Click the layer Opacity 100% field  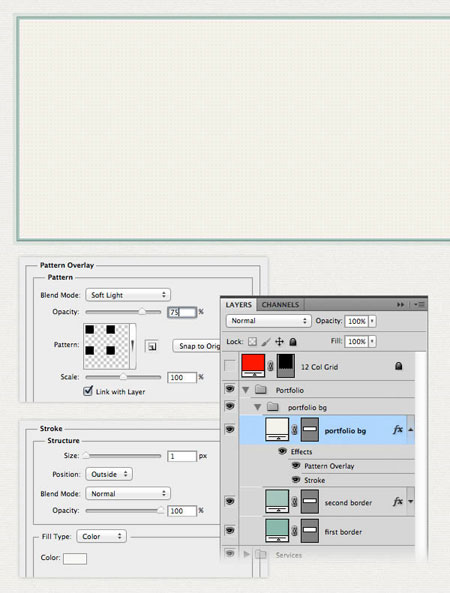(357, 321)
